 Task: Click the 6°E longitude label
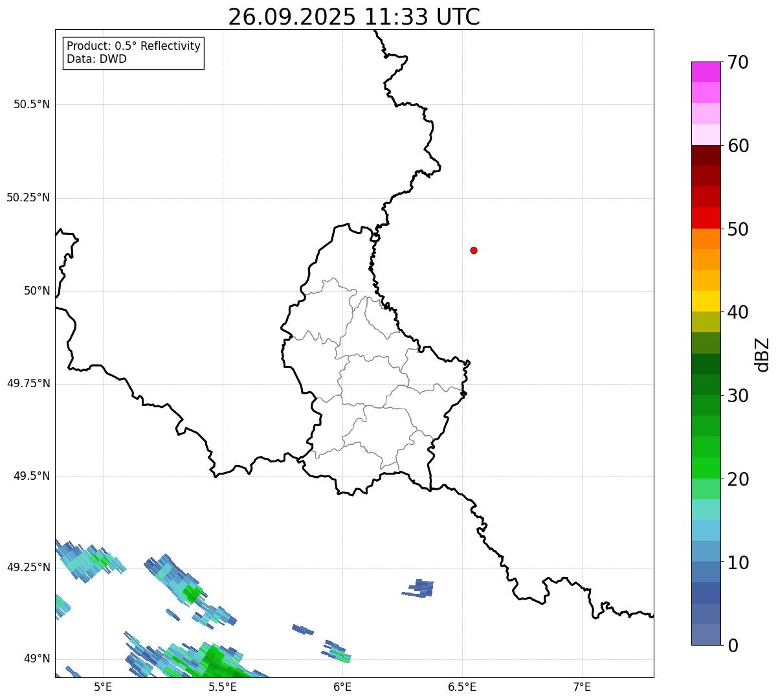342,686
